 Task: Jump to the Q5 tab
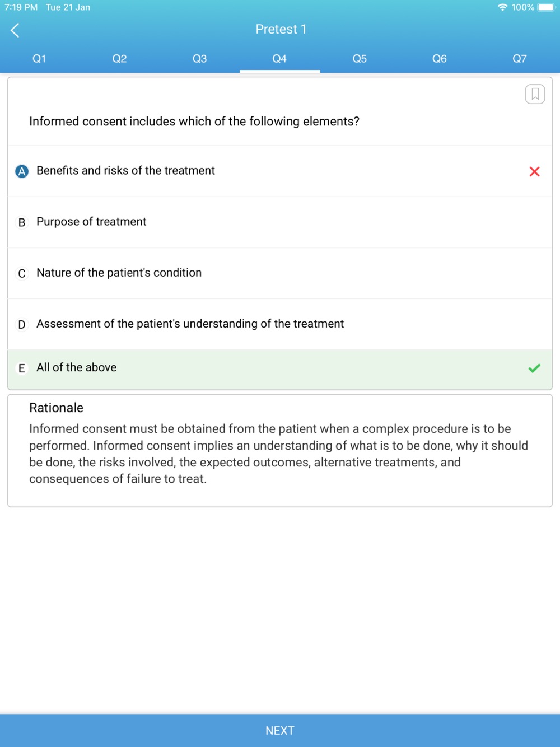pyautogui.click(x=360, y=59)
